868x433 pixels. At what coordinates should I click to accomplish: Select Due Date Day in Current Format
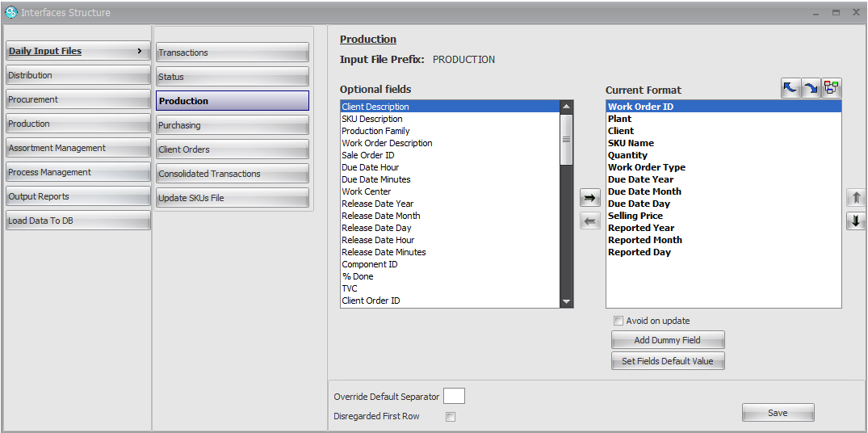(723, 204)
